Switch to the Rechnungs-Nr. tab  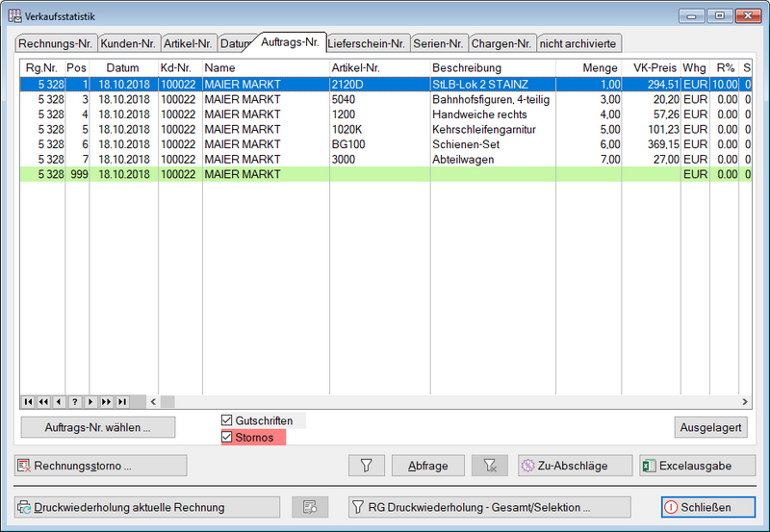click(54, 43)
